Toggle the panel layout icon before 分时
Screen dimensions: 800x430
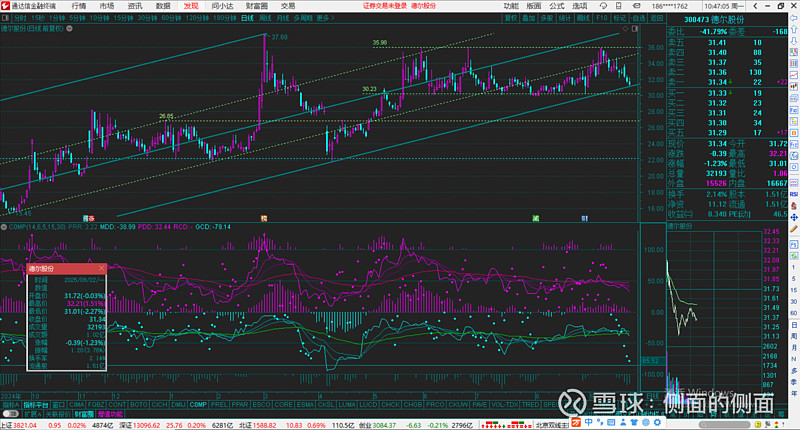pyautogui.click(x=6, y=18)
